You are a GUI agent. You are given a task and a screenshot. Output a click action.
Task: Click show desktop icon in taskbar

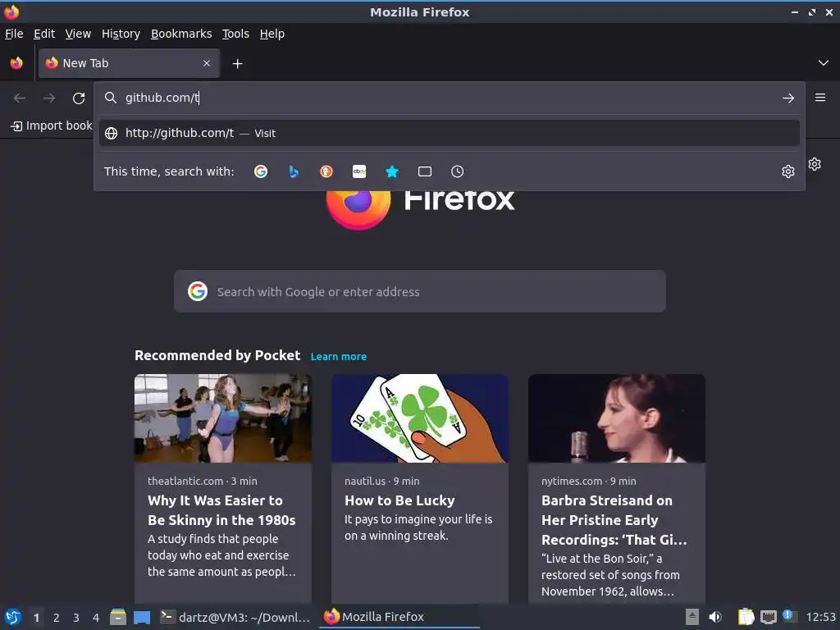[142, 618]
